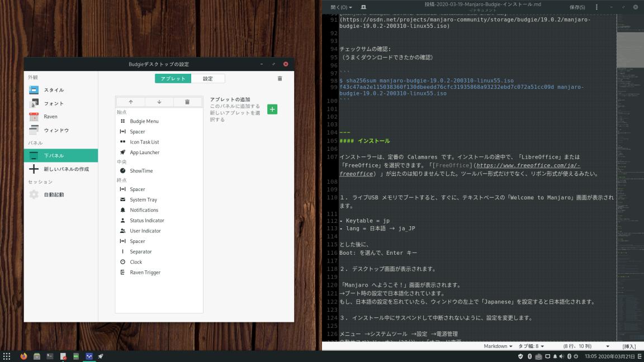Delete the selected applet from list
Image resolution: width=644 pixels, height=362 pixels.
click(x=187, y=102)
